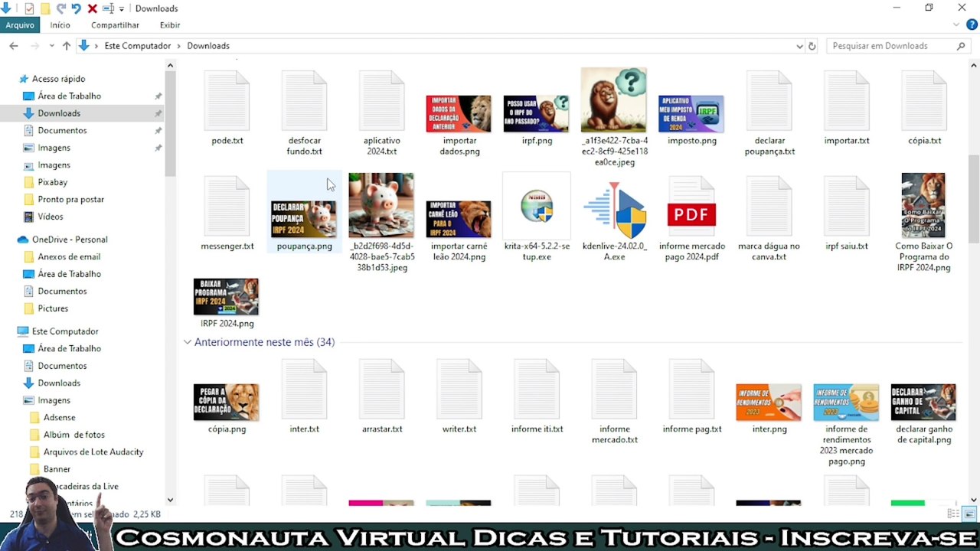Image resolution: width=980 pixels, height=551 pixels.
Task: Select the informe mercado pago 2024.pdf icon
Action: [x=691, y=207]
